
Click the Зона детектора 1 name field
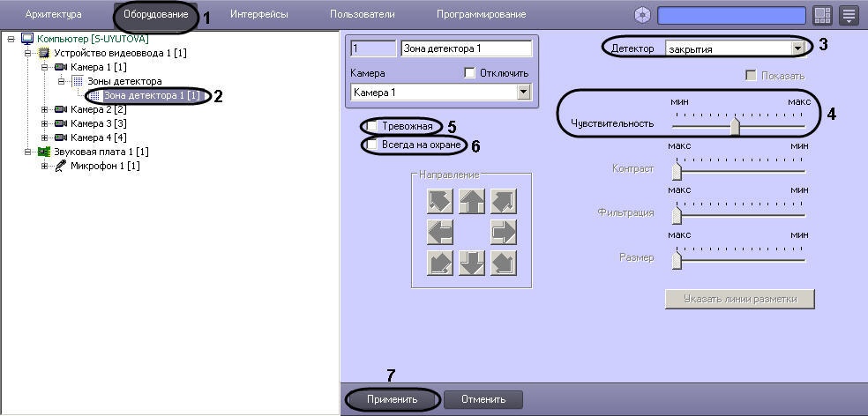tap(466, 49)
